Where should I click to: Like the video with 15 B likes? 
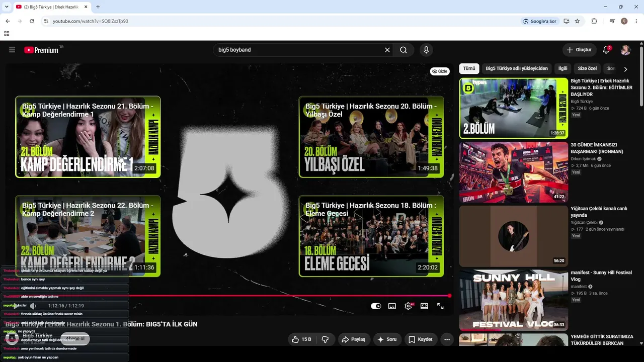tap(301, 339)
